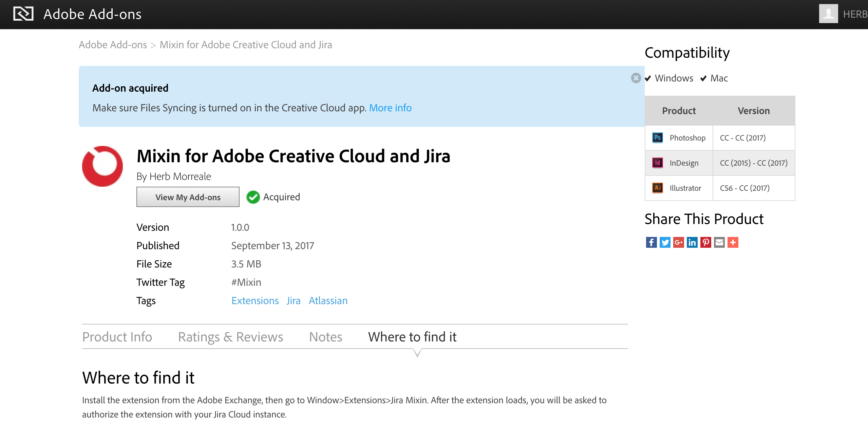868x427 pixels.
Task: Click the View My Add-ons button
Action: point(188,197)
